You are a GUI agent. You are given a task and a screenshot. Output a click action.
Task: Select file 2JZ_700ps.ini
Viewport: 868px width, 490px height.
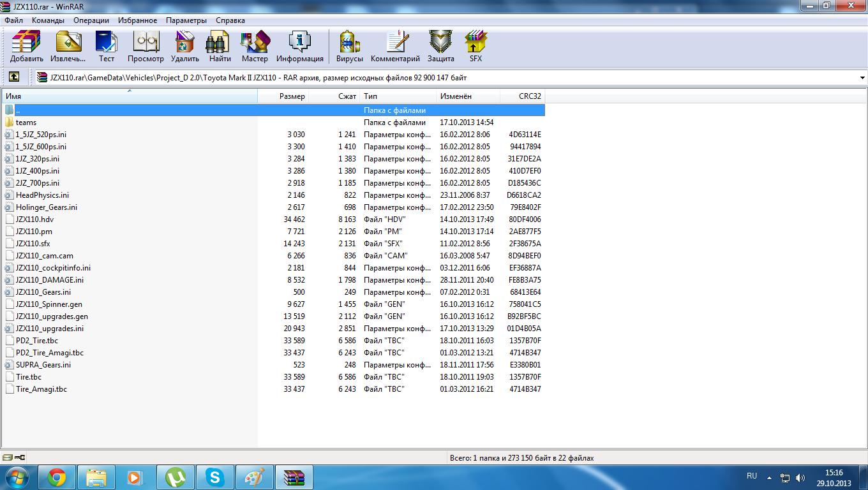pyautogui.click(x=274, y=183)
